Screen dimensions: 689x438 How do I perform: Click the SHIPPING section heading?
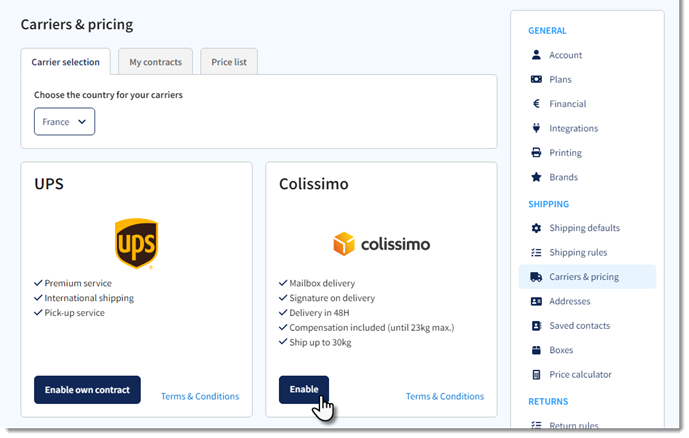548,204
